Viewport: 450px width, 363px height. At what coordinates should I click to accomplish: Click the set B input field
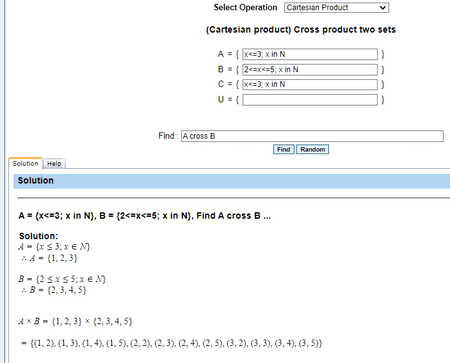tap(310, 69)
